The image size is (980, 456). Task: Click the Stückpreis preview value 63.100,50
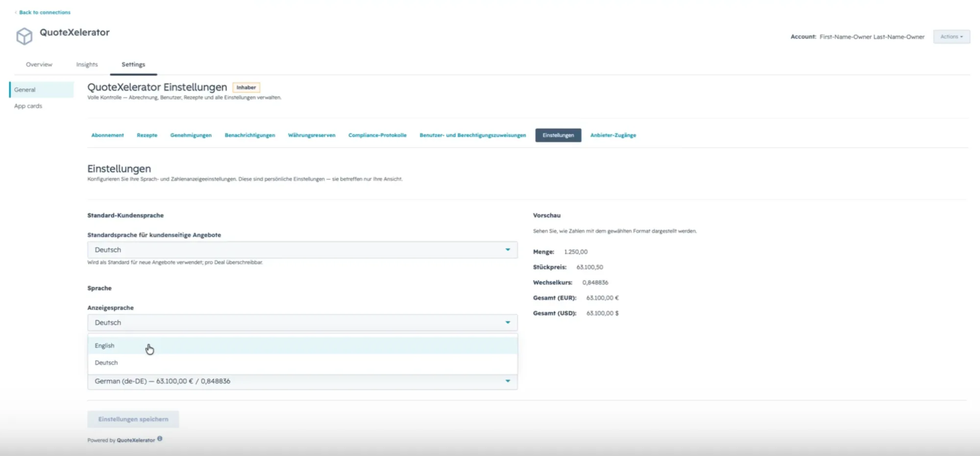[x=589, y=267]
